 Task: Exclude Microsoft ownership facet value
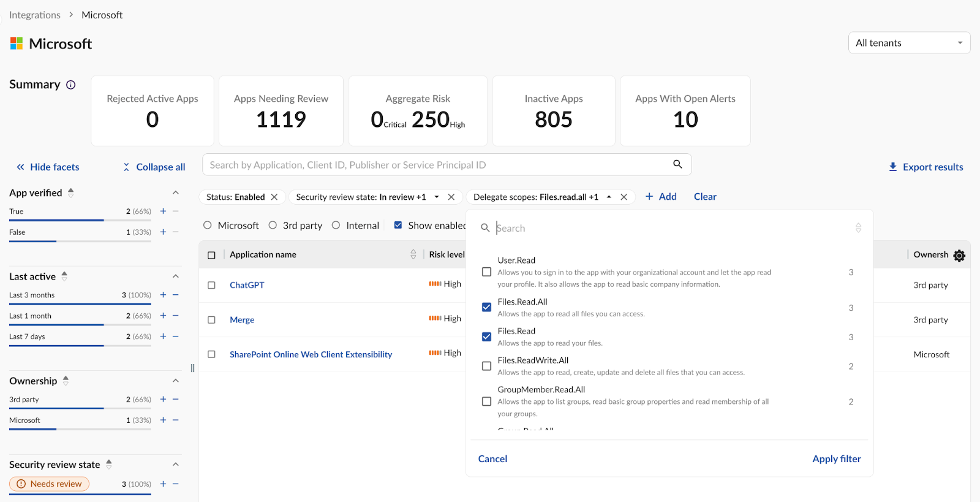(176, 420)
